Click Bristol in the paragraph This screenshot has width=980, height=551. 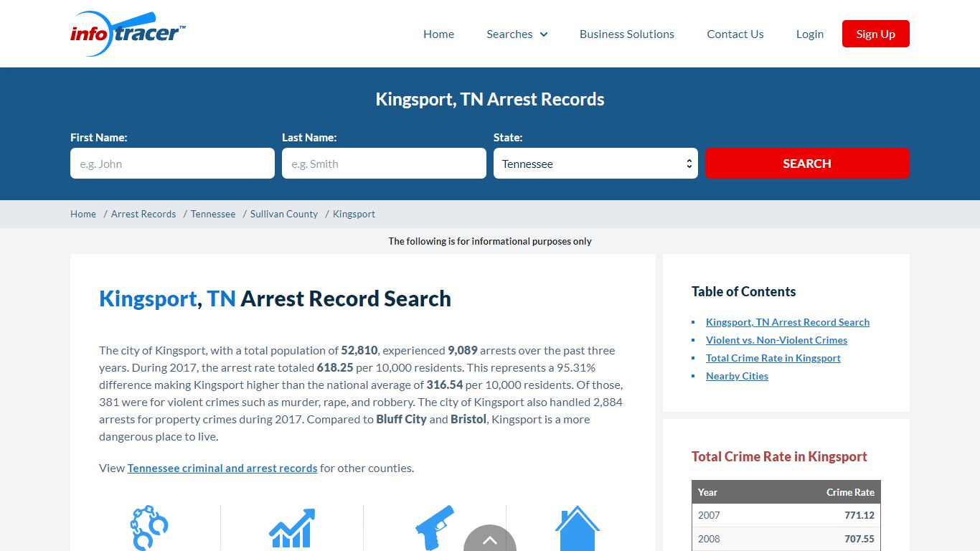click(468, 419)
